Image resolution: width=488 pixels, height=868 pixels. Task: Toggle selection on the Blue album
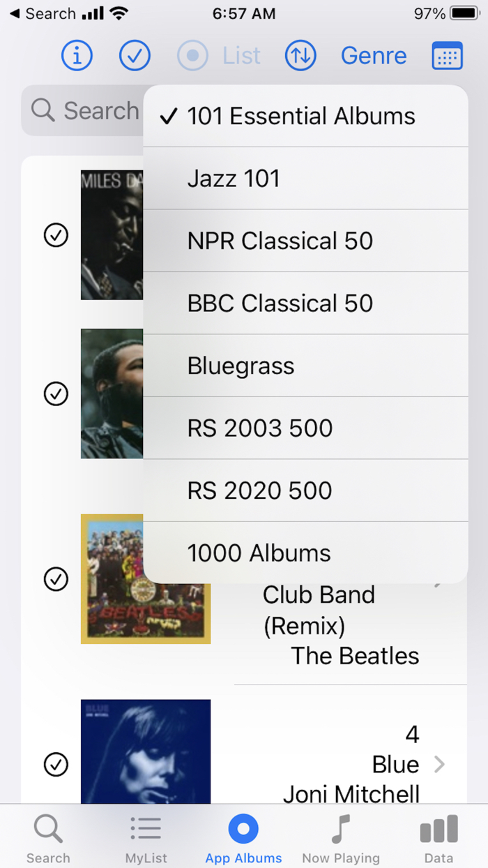coord(56,764)
